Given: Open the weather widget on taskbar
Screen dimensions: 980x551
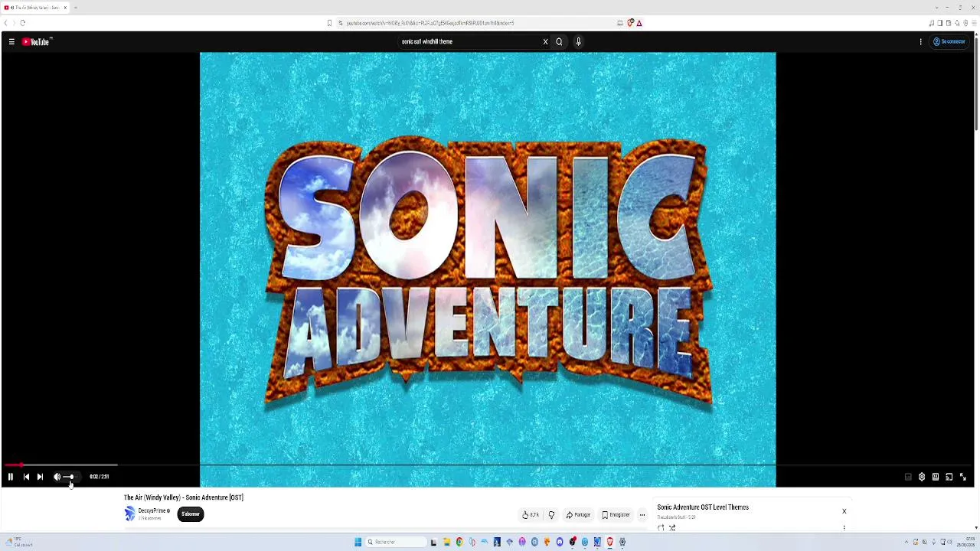Looking at the screenshot, I should click(19, 542).
